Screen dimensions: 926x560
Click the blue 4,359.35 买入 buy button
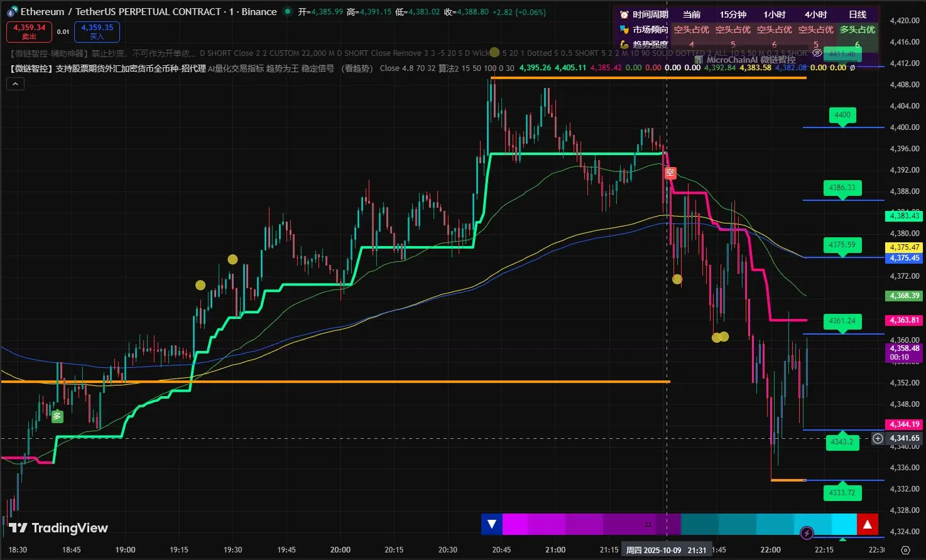coord(97,31)
